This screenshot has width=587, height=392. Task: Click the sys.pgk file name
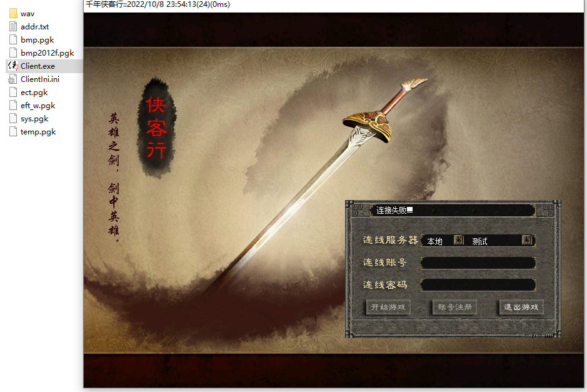[34, 119]
